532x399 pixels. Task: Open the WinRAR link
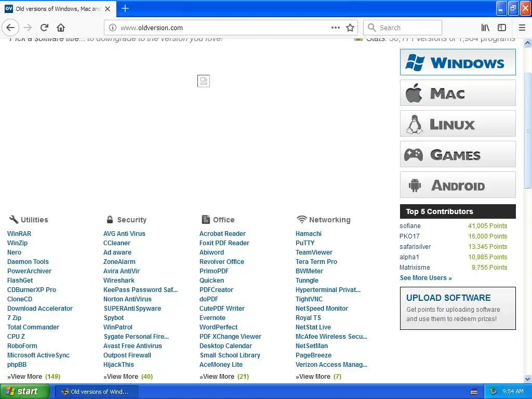(x=19, y=234)
